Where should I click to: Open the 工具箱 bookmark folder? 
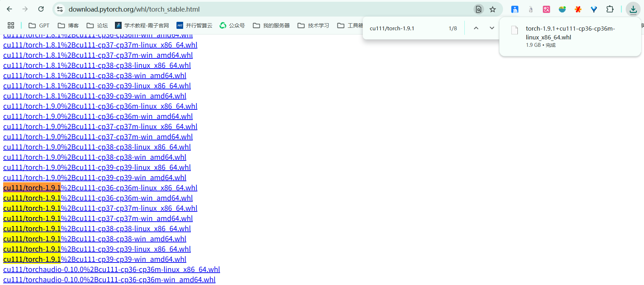click(x=350, y=25)
